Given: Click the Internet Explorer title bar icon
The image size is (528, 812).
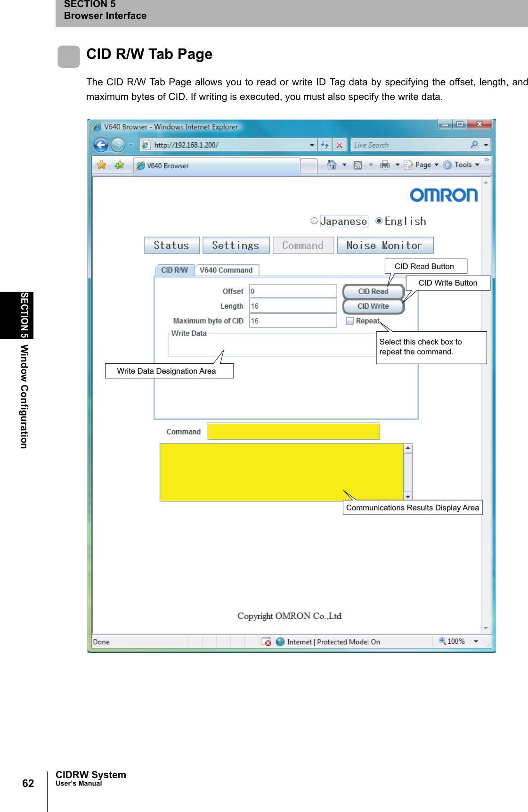Looking at the screenshot, I should (97, 127).
